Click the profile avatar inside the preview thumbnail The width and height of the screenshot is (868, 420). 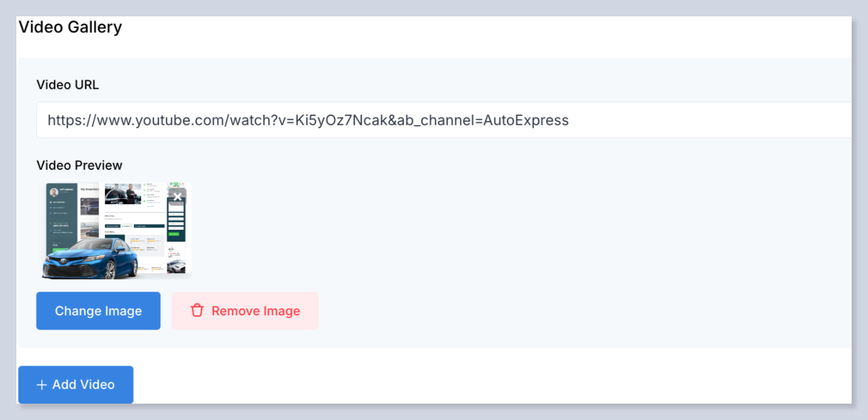54,192
